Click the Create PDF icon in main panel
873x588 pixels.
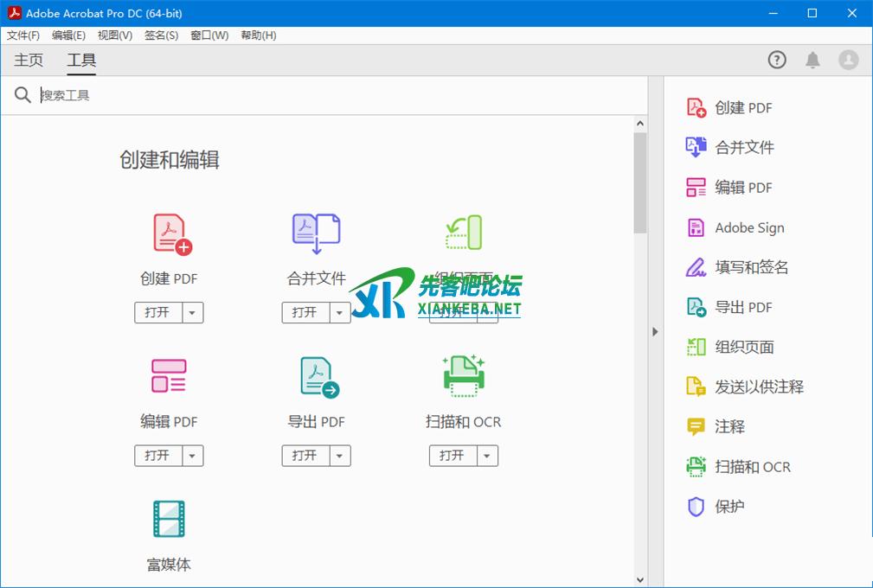(171, 234)
